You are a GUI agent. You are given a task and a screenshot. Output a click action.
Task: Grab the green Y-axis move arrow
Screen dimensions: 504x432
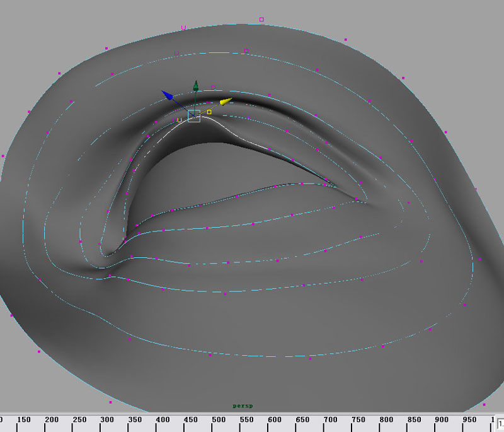point(196,86)
